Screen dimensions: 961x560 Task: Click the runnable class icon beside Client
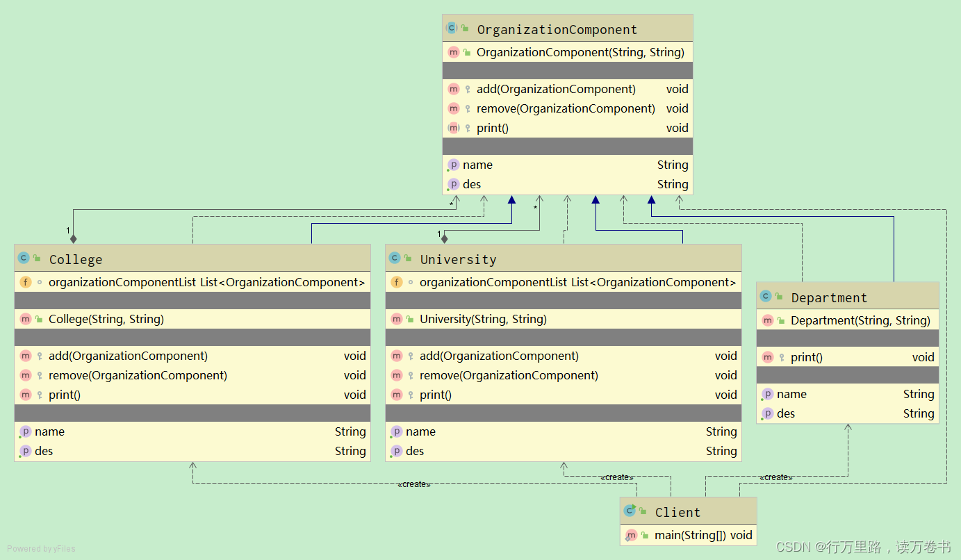click(630, 511)
